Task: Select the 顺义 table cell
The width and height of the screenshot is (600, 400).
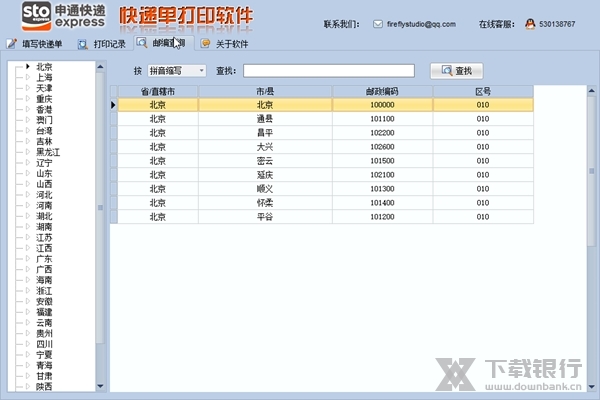Action: (265, 189)
